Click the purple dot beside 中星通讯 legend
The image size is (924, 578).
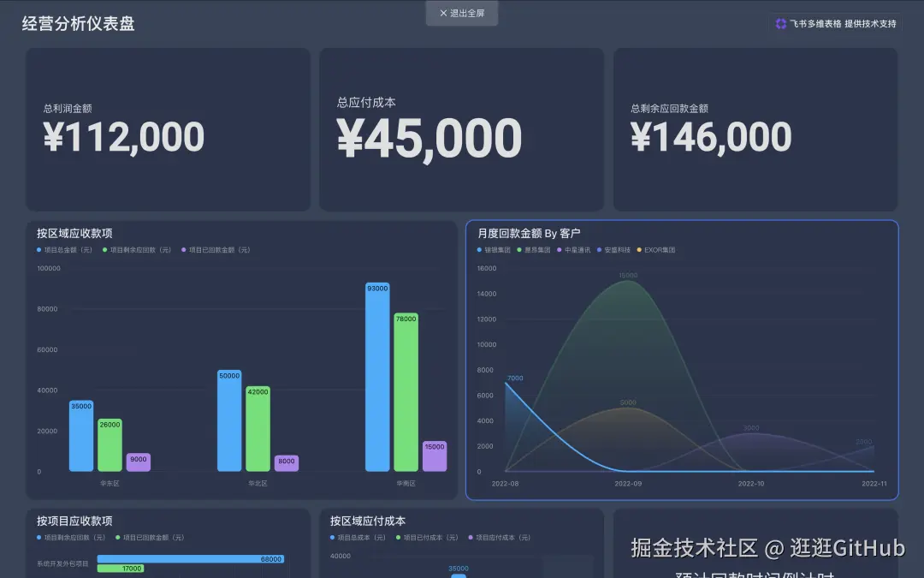click(559, 248)
